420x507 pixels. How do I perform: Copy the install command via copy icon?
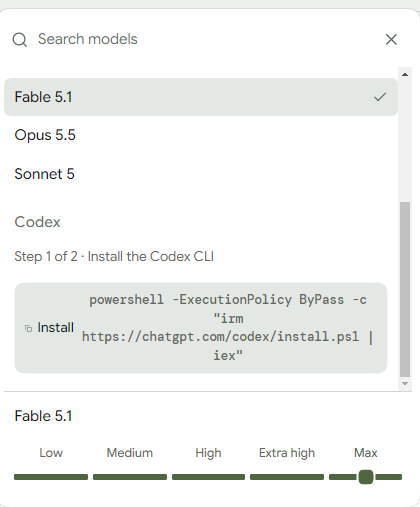[28, 328]
